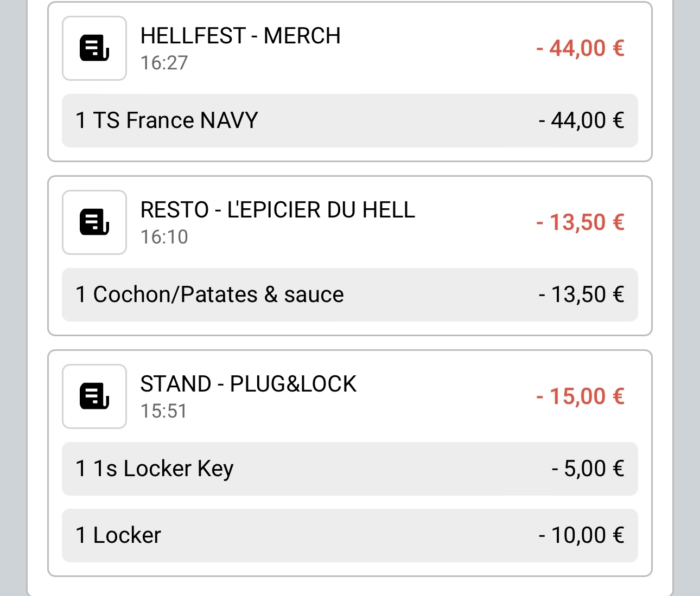Screen dimensions: 700x596
Task: Click the 16:10 timestamp under the RESTO entry
Action: click(164, 238)
